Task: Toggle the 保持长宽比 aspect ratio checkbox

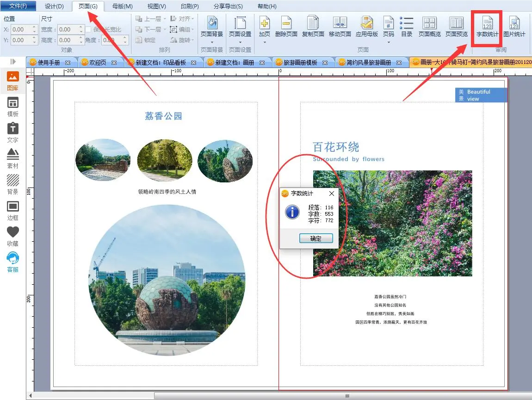Action: [88, 30]
